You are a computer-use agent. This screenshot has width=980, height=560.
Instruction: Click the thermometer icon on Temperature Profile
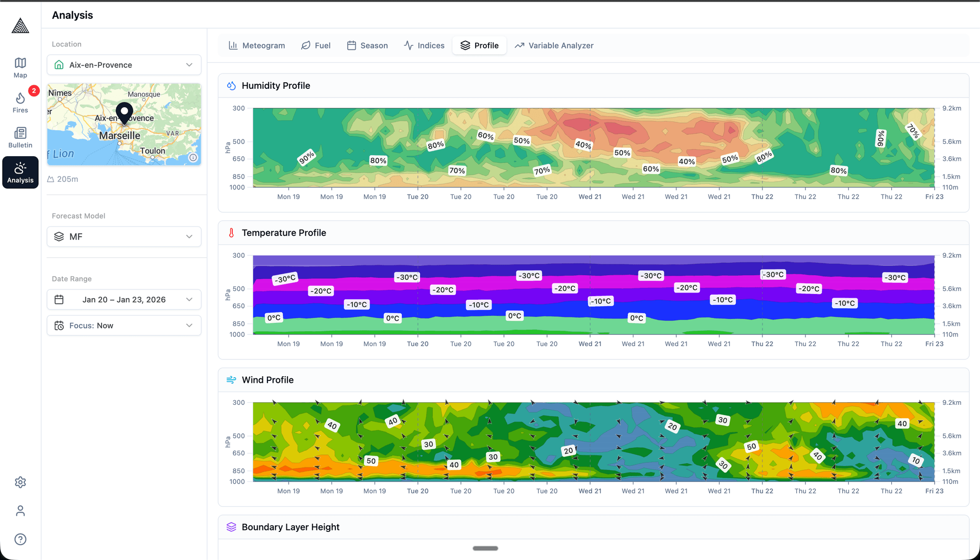pyautogui.click(x=231, y=233)
